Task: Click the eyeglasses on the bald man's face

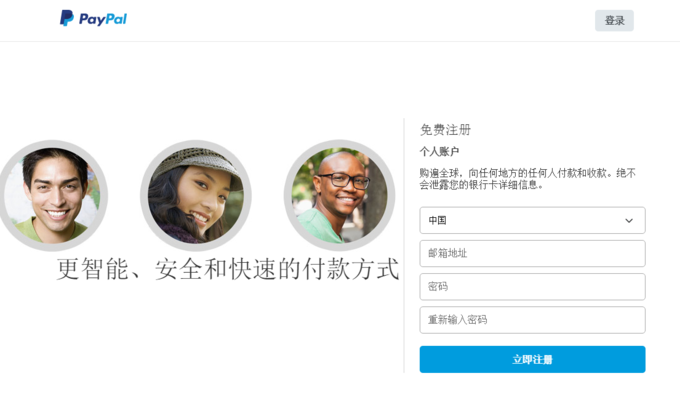Action: coord(345,180)
